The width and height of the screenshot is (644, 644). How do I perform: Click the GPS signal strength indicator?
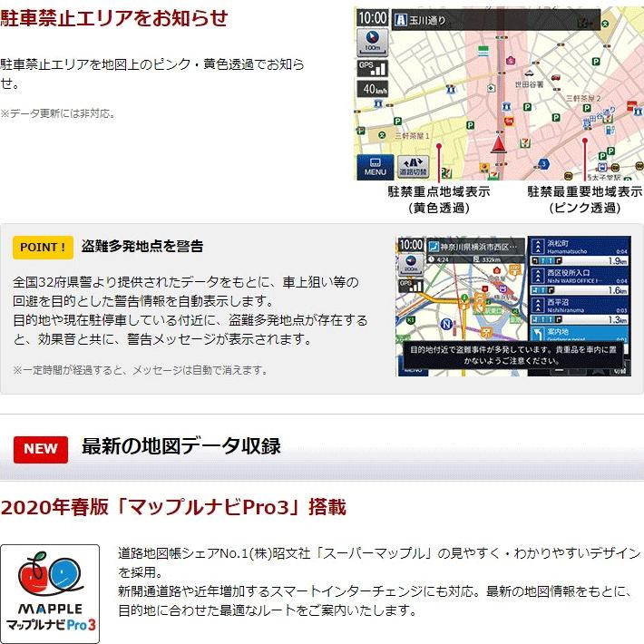point(372,68)
